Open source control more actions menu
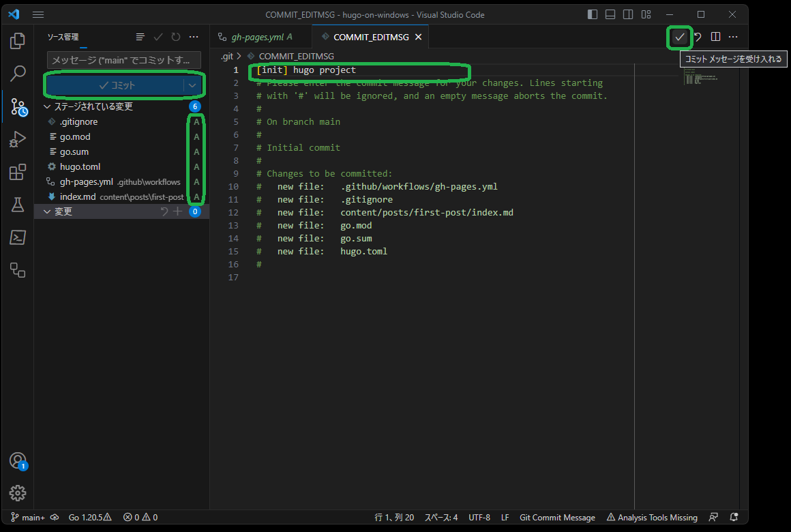 (x=194, y=37)
